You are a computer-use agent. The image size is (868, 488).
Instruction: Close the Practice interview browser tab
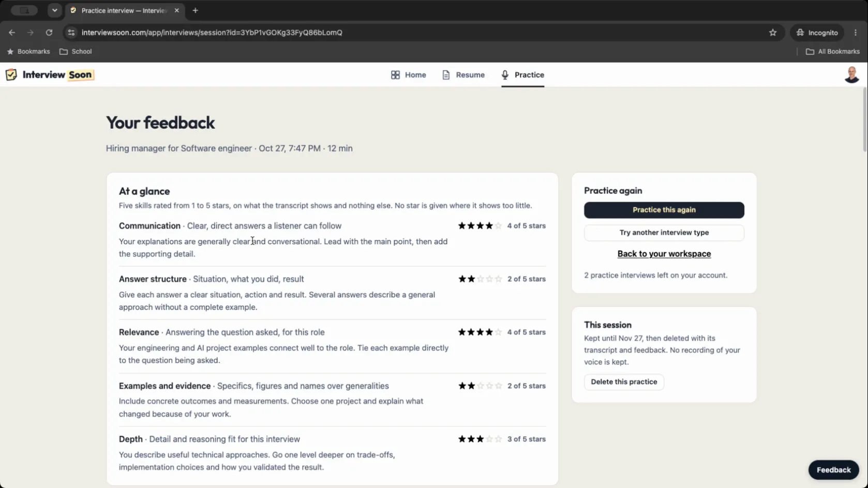[176, 10]
